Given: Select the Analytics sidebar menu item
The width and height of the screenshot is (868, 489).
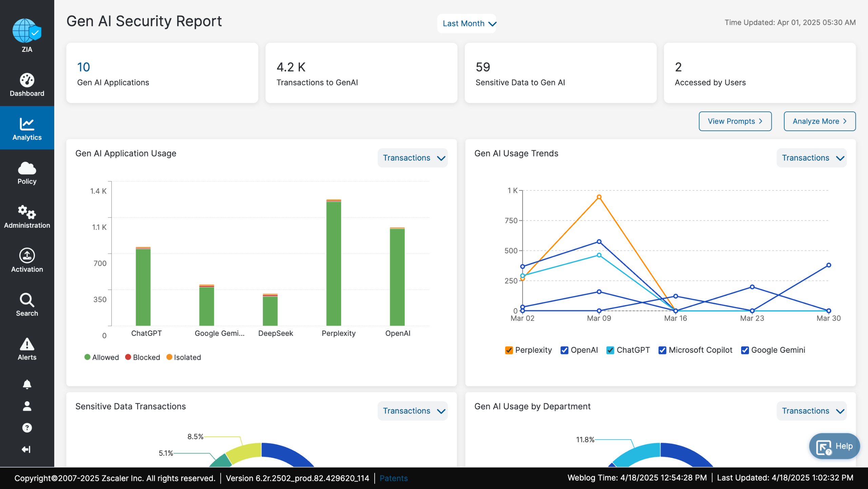Looking at the screenshot, I should click(27, 128).
